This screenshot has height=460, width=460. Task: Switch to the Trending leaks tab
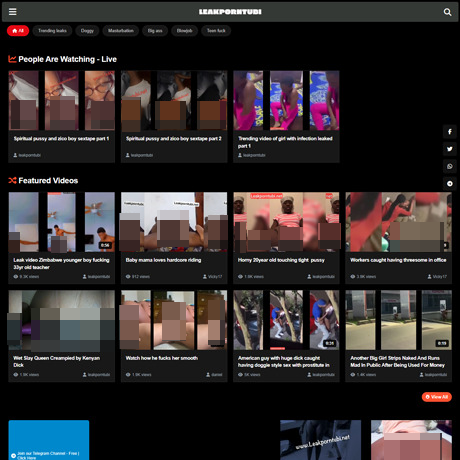[x=52, y=31]
